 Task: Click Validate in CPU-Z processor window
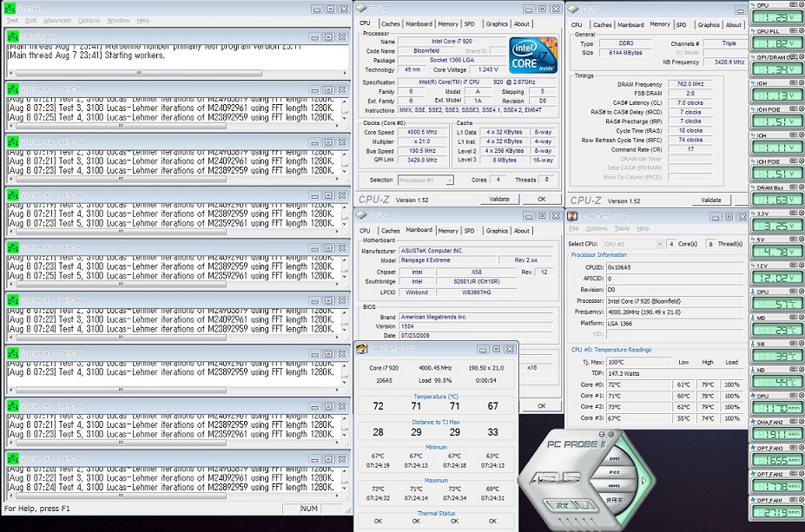pos(498,199)
